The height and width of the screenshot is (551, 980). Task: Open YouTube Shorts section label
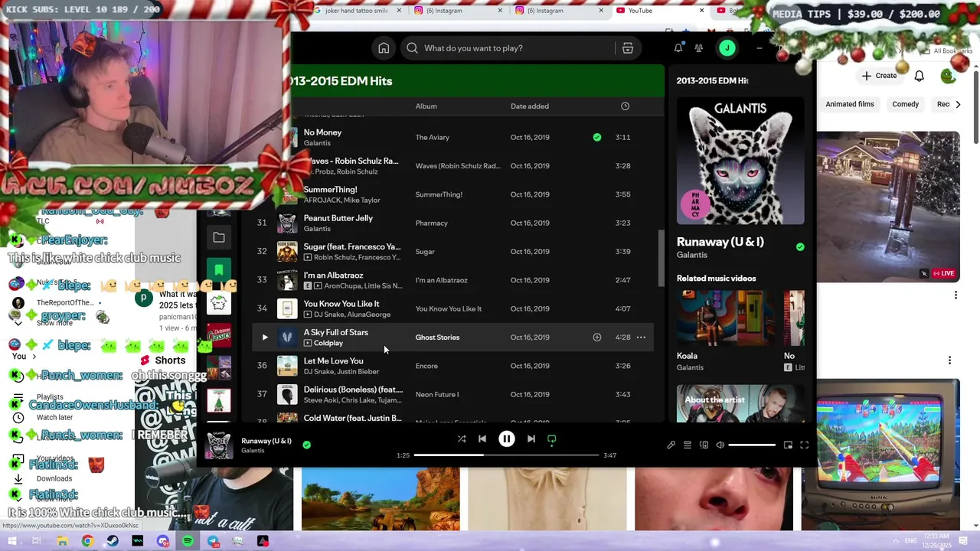coord(170,360)
